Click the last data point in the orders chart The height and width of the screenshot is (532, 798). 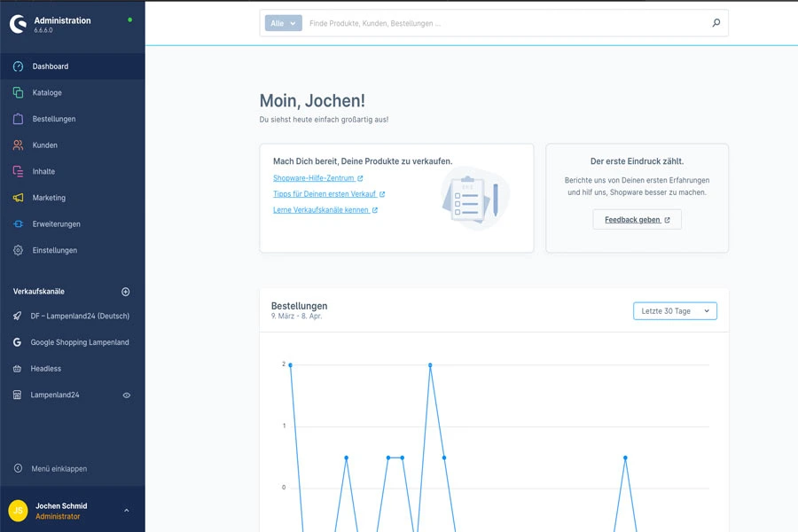click(x=625, y=458)
